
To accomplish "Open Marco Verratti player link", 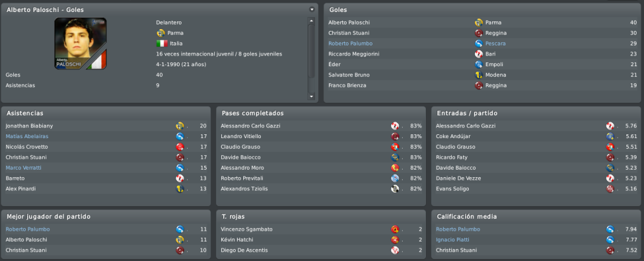I will pyautogui.click(x=23, y=168).
